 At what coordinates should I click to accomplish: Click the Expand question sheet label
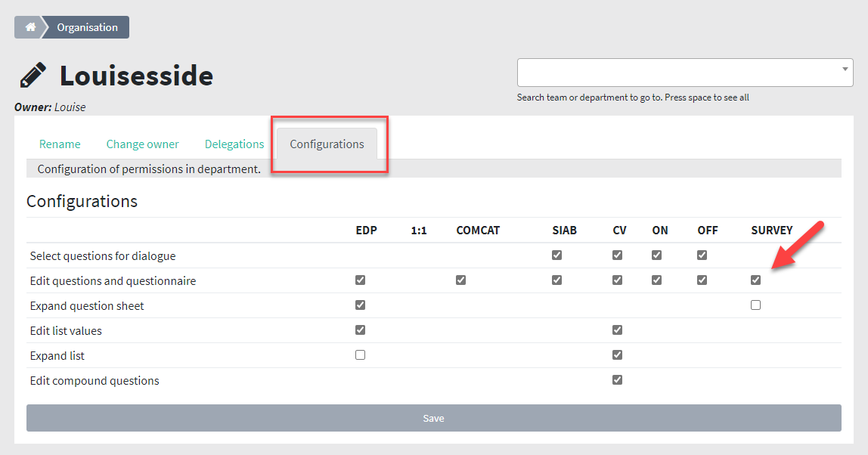[87, 305]
